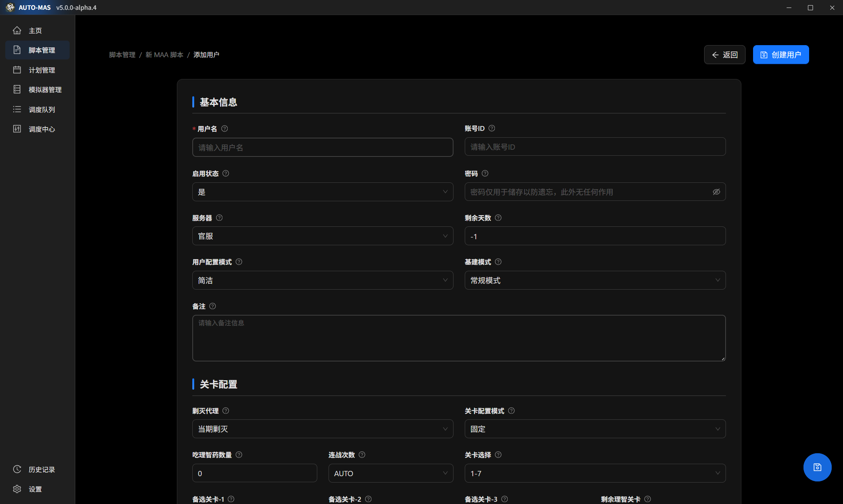Click help icon beside 备注 label

point(213,306)
